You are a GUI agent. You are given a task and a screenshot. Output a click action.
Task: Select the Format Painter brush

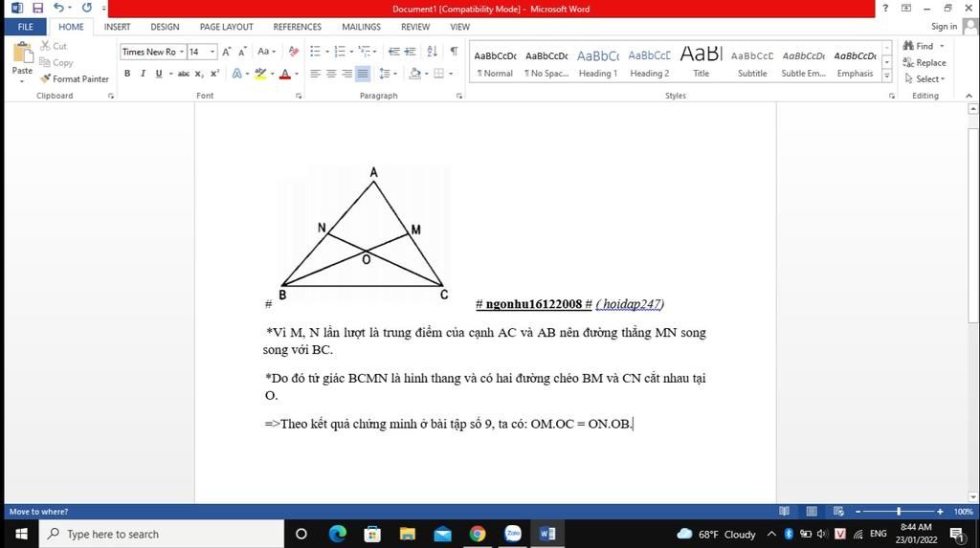coord(75,78)
